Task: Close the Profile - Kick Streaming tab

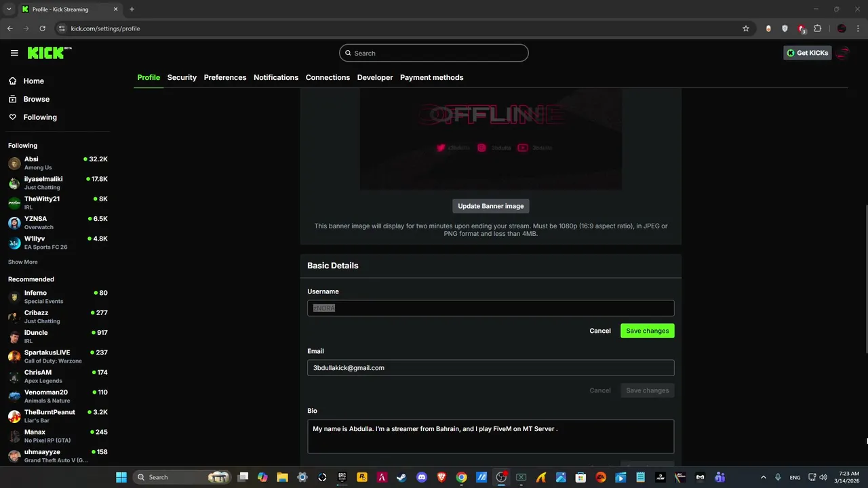Action: click(x=116, y=9)
